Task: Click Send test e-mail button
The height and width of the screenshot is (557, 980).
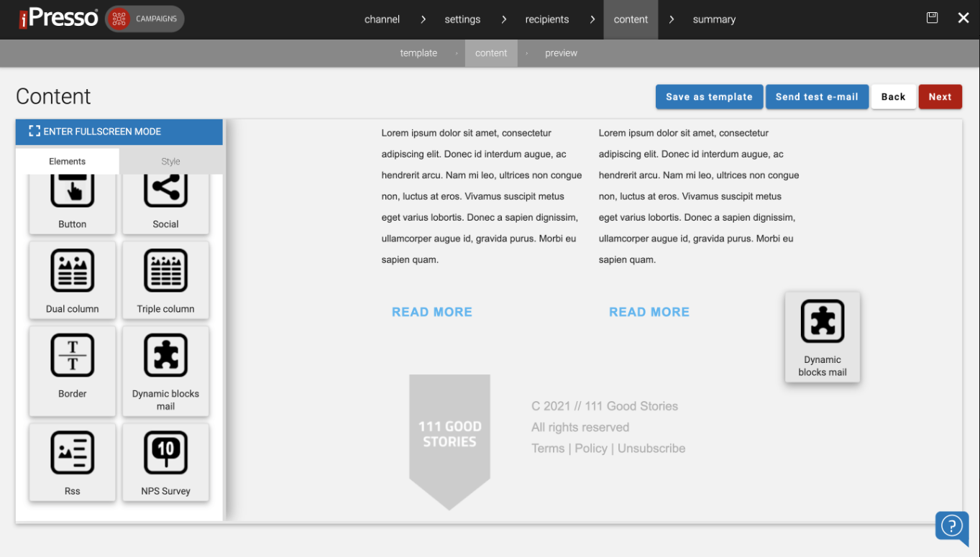Action: click(x=817, y=97)
